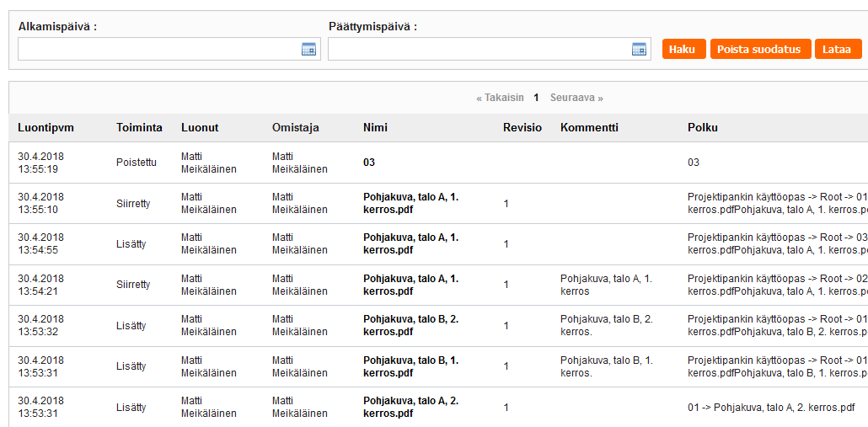This screenshot has height=427, width=868.
Task: Sort by the Luontipvm column header
Action: [46, 128]
